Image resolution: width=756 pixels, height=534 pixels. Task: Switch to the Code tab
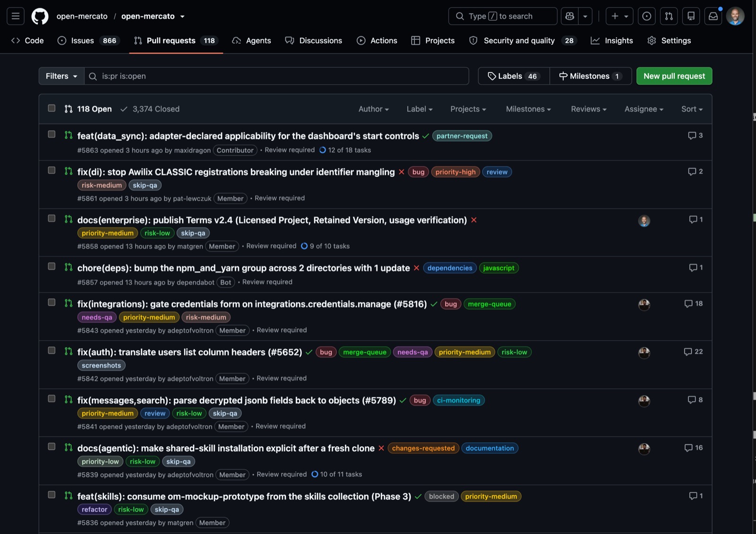[x=27, y=41]
